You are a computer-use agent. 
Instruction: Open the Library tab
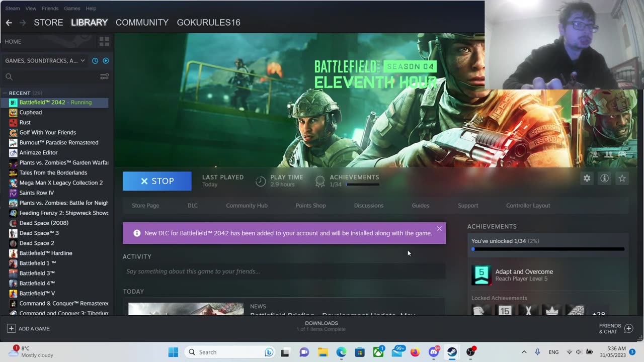(89, 23)
